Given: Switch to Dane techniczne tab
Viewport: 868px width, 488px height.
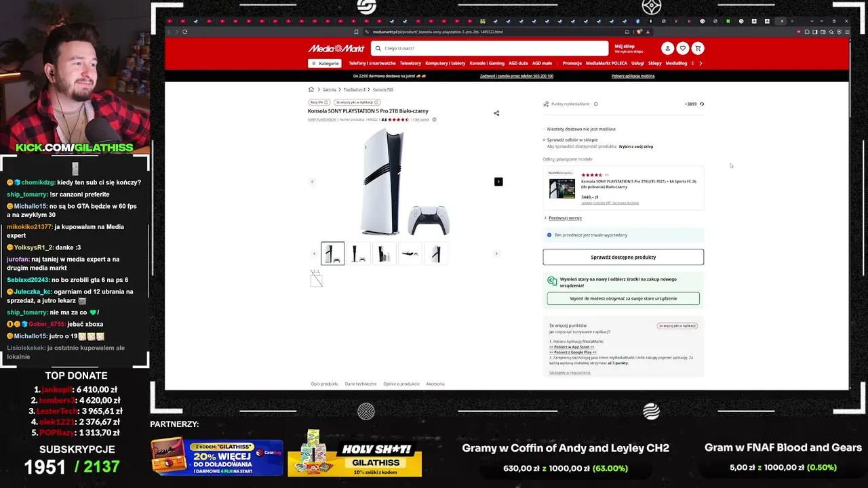Looking at the screenshot, I should [361, 384].
